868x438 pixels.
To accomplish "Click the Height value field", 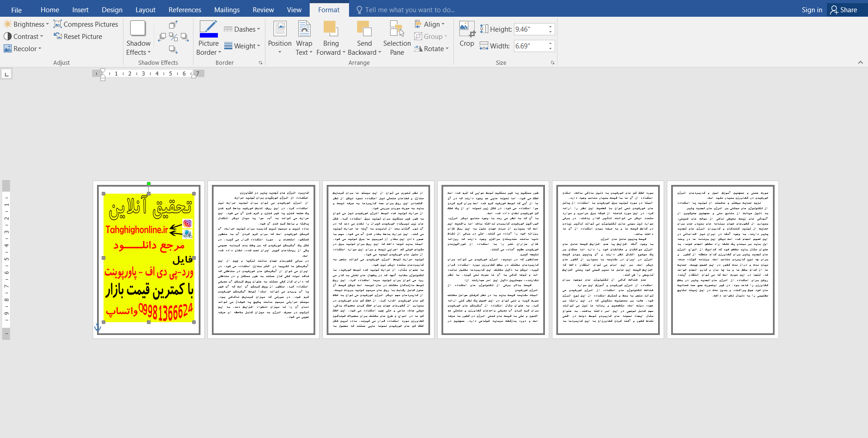I will (530, 29).
